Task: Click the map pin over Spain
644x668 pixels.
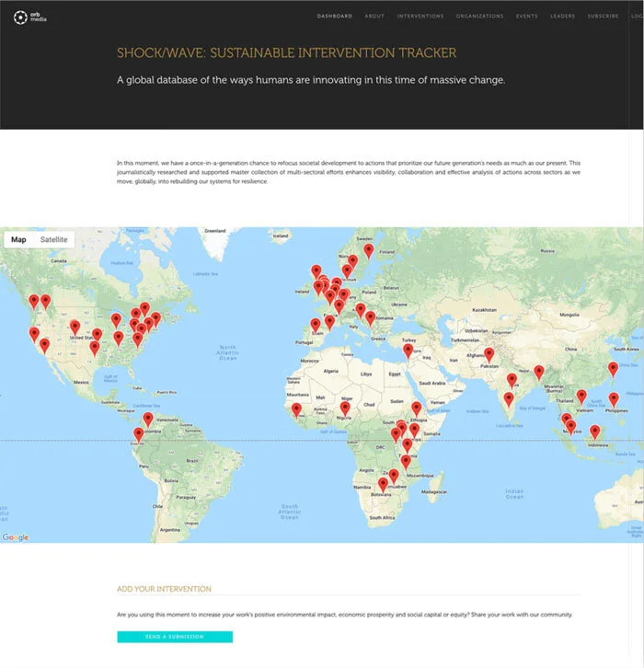Action: (316, 327)
